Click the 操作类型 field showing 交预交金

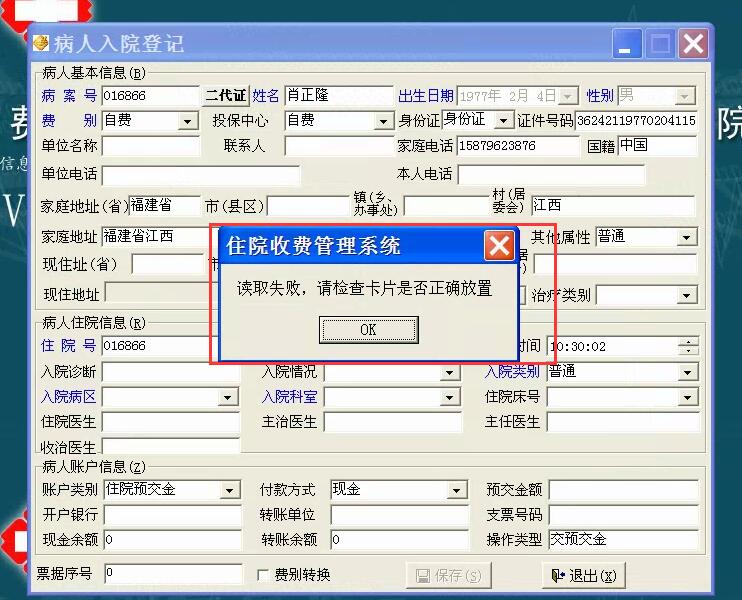(x=624, y=539)
